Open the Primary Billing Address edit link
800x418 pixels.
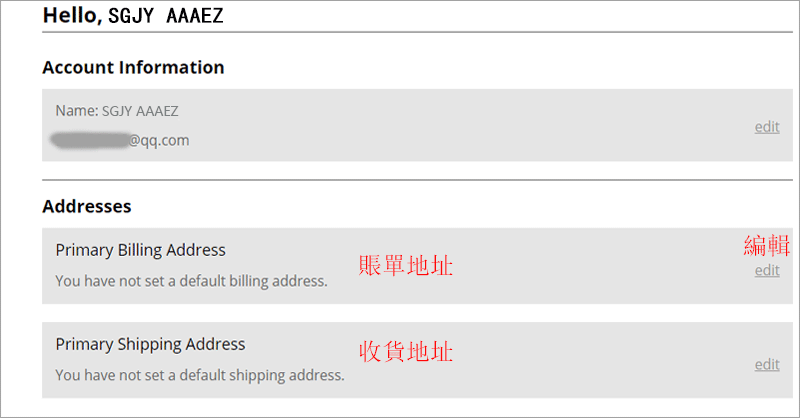(x=767, y=270)
